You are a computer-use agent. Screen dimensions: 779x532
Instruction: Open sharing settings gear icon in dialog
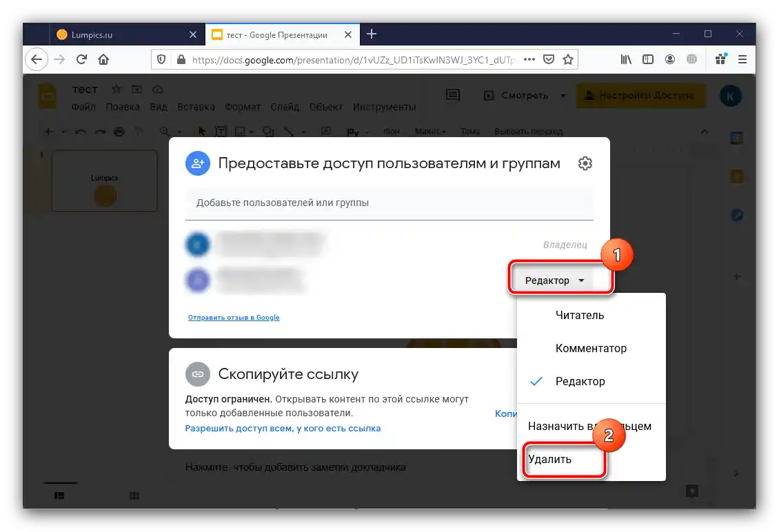click(585, 163)
